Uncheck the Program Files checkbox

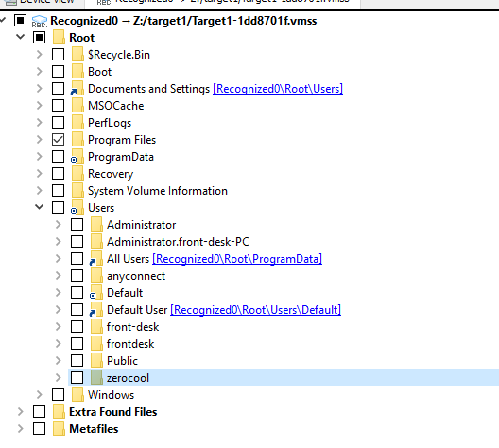click(58, 140)
